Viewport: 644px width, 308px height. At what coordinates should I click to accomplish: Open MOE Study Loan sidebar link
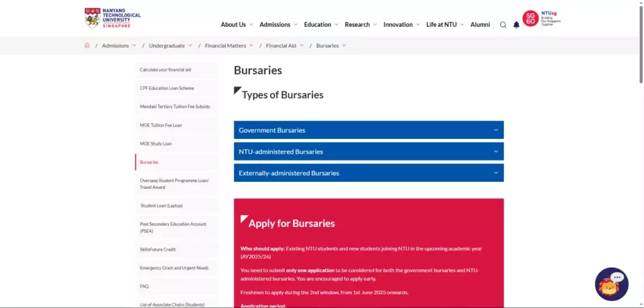coord(177,144)
